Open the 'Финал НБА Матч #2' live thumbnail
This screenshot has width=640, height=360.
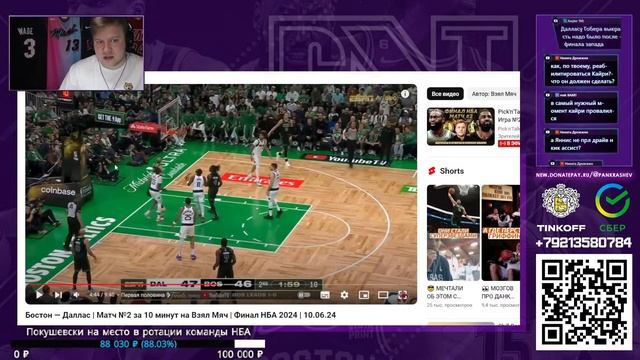coord(461,126)
